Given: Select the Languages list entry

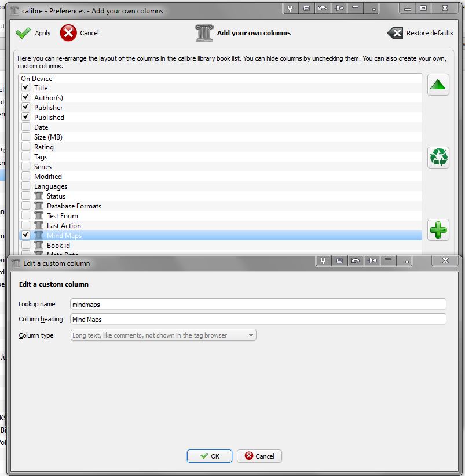Looking at the screenshot, I should point(221,186).
